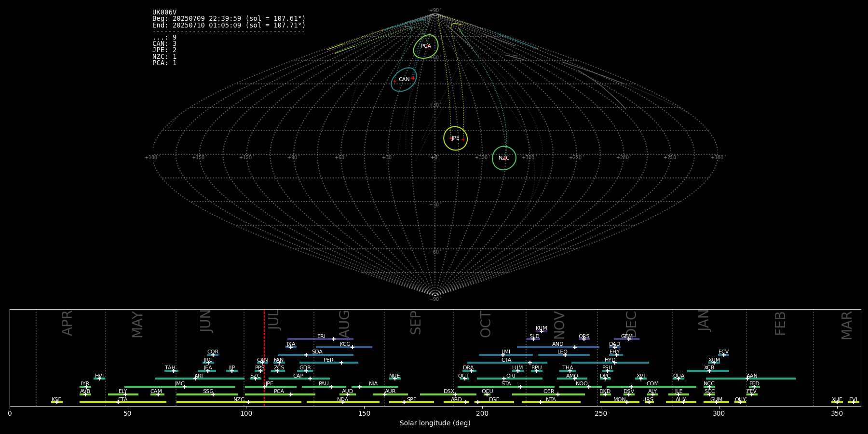
Task: Select the 'CAN: 3' legend count entry
Action: coord(164,44)
